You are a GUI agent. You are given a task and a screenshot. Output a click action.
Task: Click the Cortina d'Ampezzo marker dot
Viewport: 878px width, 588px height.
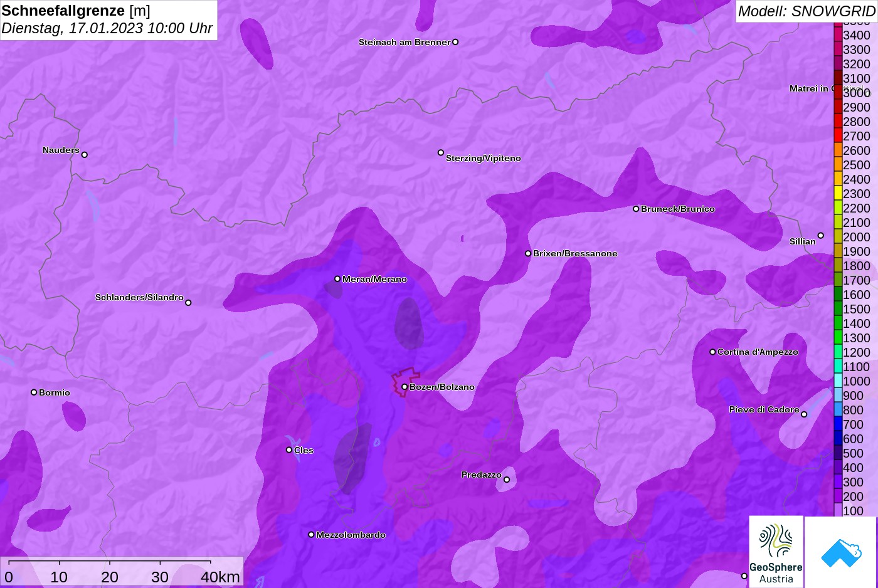pyautogui.click(x=712, y=352)
